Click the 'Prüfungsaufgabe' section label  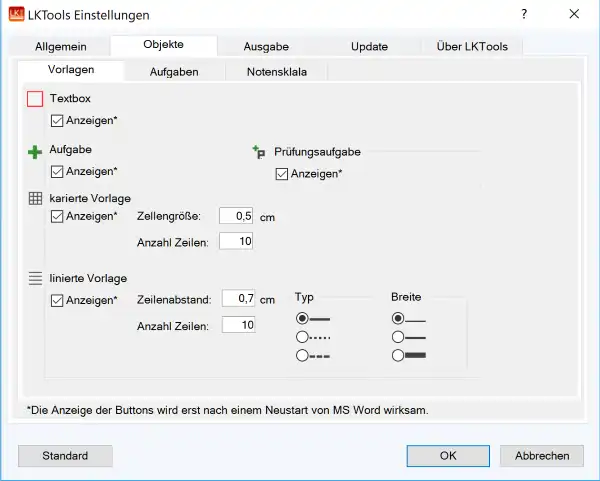coord(317,152)
